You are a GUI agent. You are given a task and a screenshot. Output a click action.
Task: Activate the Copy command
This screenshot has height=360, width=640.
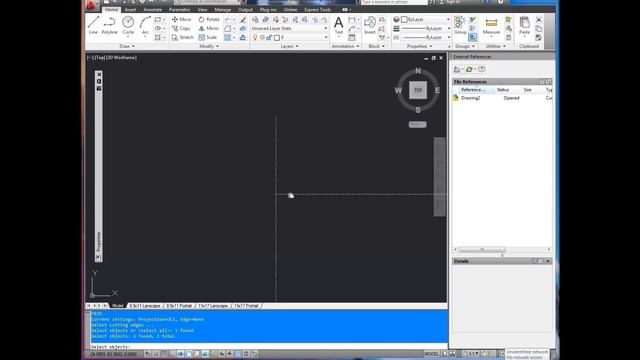[x=181, y=28]
